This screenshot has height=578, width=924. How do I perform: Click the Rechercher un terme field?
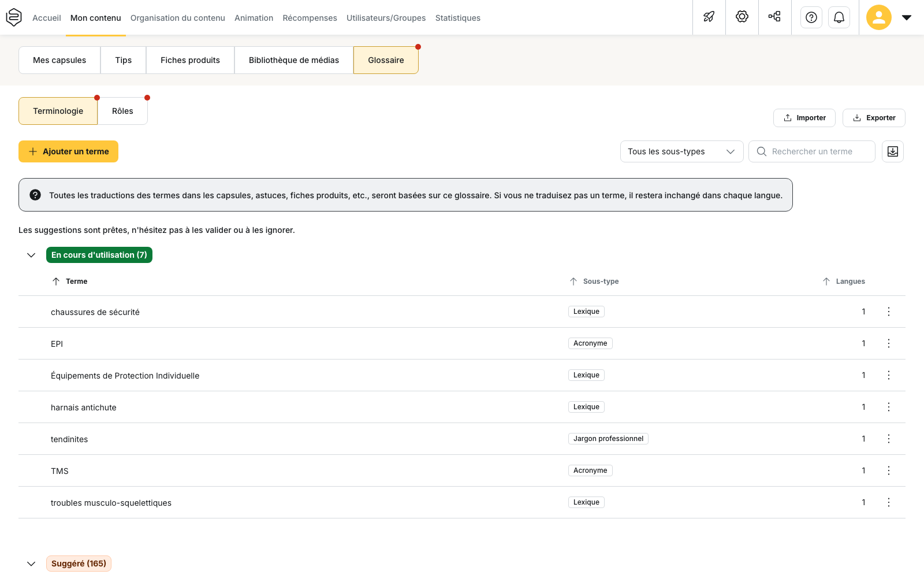click(812, 151)
